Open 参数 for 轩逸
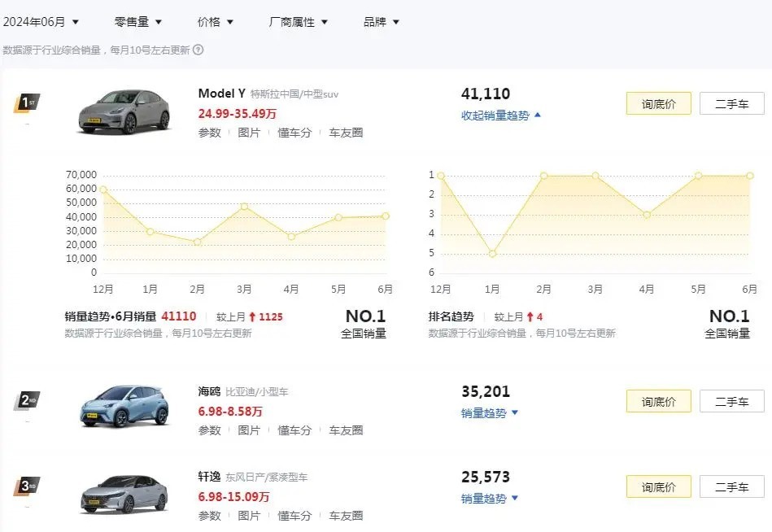The width and height of the screenshot is (772, 532). [x=210, y=516]
